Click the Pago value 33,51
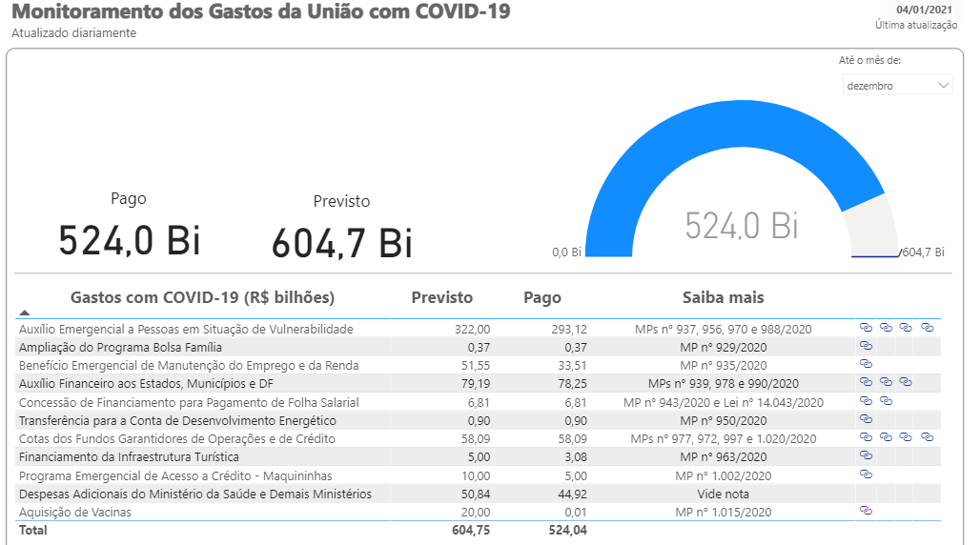Viewport: 980px width, 545px height. (x=573, y=366)
